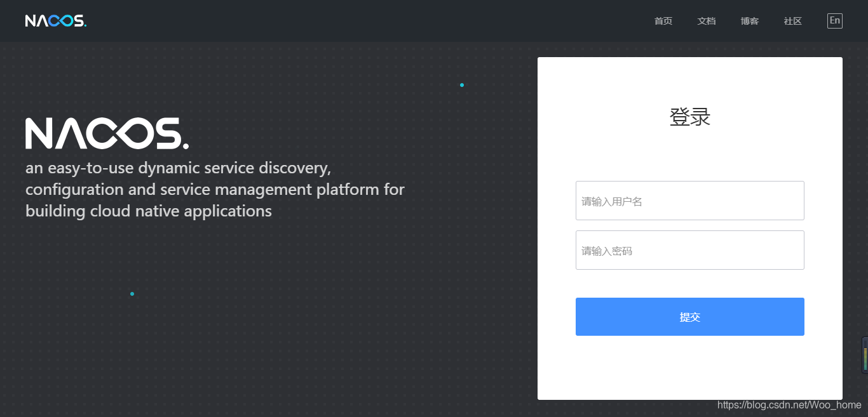
Task: Click the large NACOS banner logo
Action: [107, 133]
